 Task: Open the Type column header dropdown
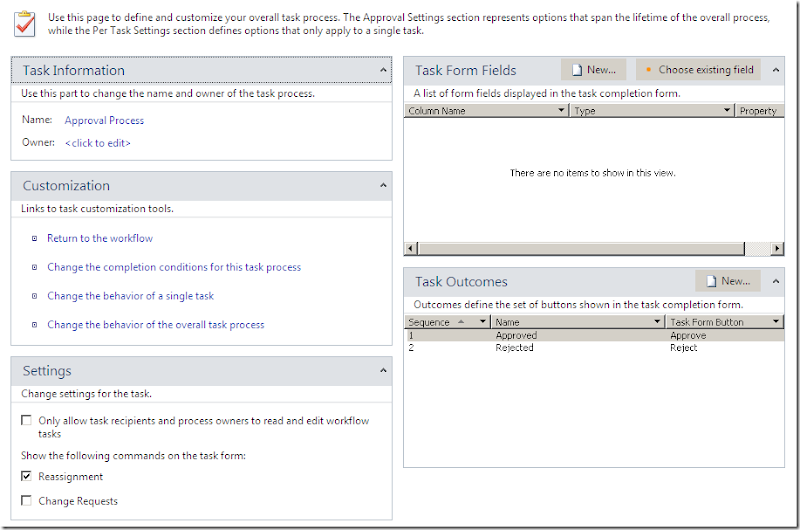click(727, 110)
